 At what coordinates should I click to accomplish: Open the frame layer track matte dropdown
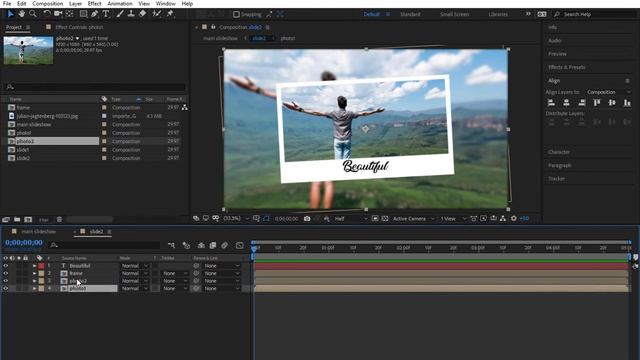pyautogui.click(x=175, y=273)
